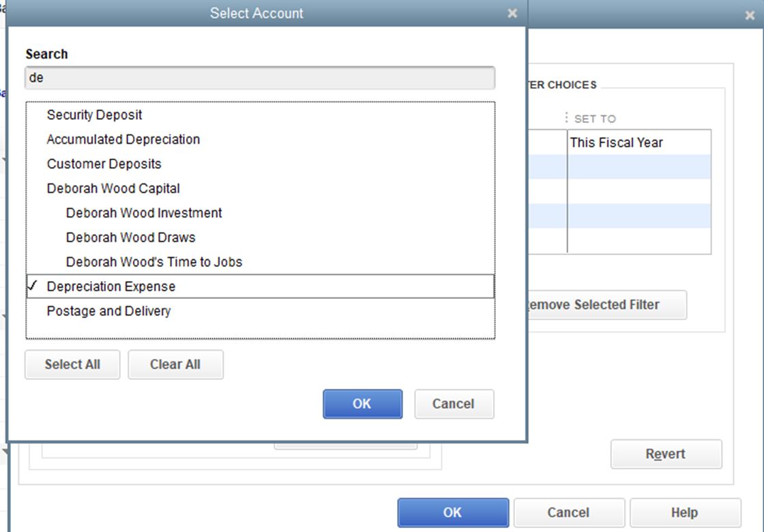Select Postage and Delivery account
The image size is (764, 532).
[x=109, y=312]
